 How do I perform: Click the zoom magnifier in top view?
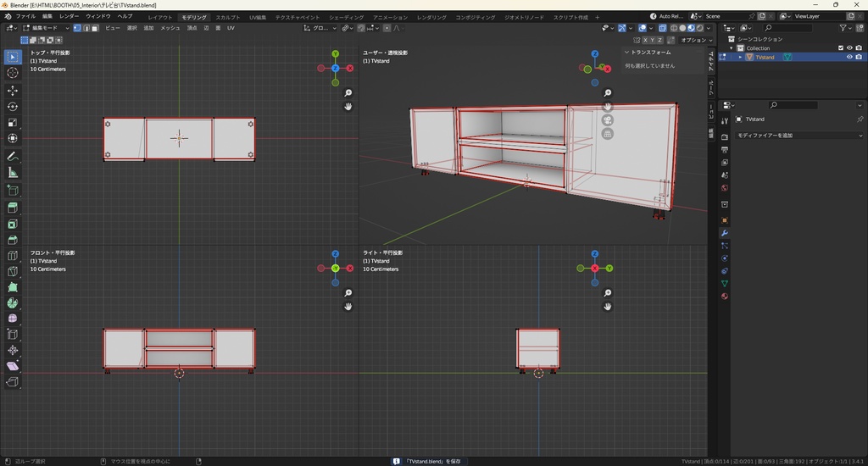tap(348, 93)
